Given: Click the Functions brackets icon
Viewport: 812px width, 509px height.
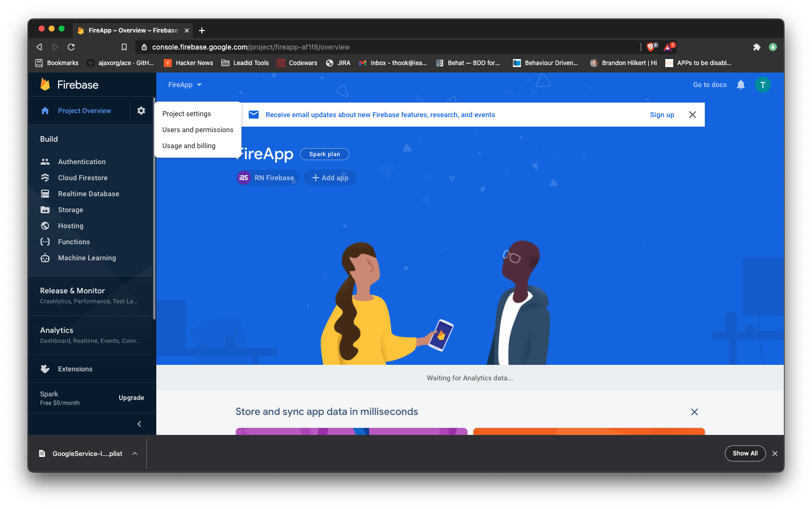Looking at the screenshot, I should coord(45,242).
